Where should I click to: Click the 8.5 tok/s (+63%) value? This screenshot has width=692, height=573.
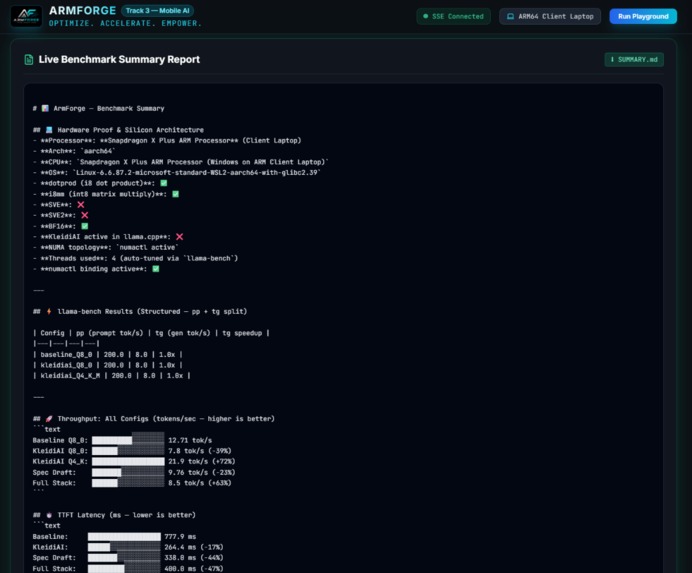pyautogui.click(x=200, y=483)
